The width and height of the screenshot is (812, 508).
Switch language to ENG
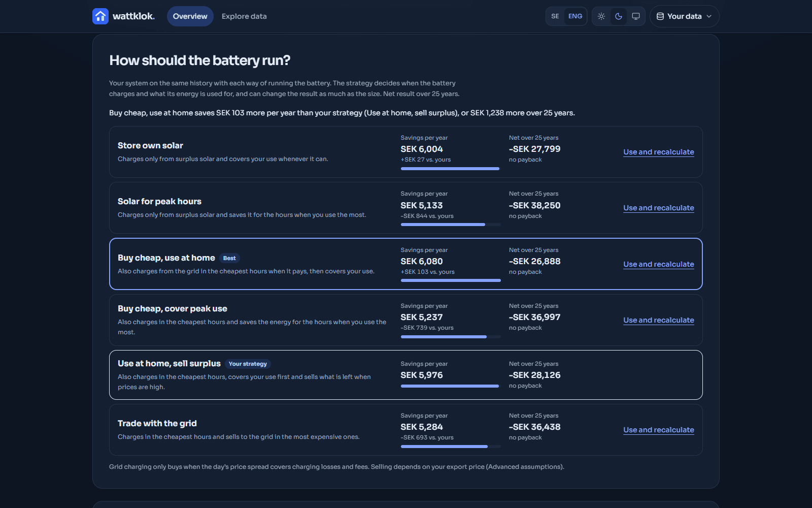click(x=575, y=16)
